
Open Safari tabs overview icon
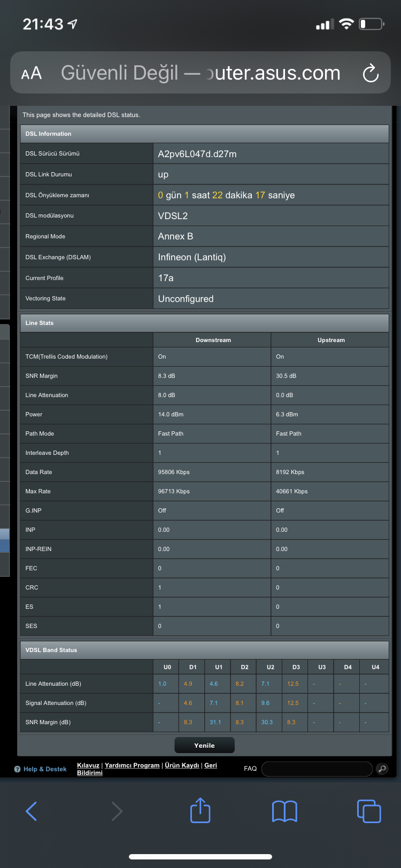369,811
